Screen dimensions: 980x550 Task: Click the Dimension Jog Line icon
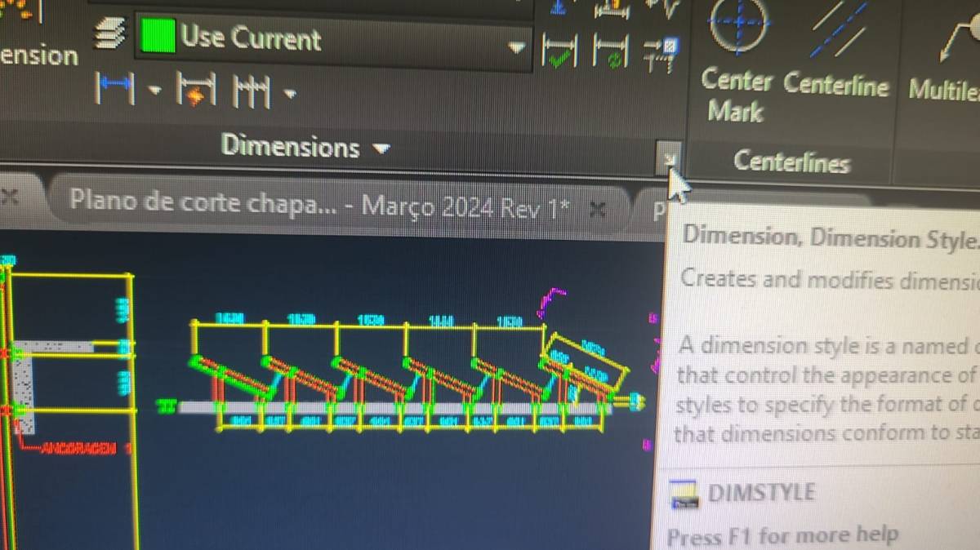(x=661, y=8)
